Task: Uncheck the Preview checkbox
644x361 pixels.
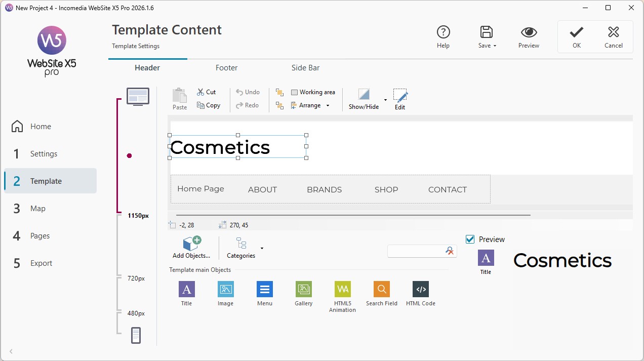Action: 470,239
